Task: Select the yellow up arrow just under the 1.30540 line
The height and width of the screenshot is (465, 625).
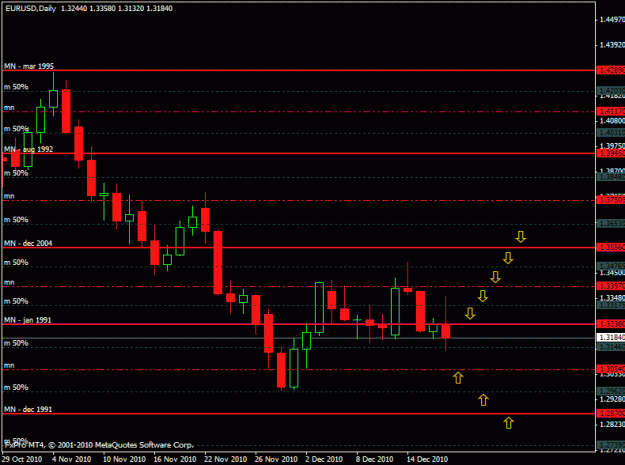Action: tap(458, 378)
